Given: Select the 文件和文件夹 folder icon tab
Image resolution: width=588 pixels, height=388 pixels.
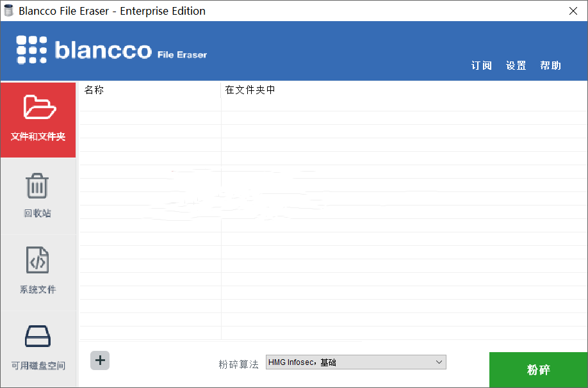Looking at the screenshot, I should click(38, 120).
